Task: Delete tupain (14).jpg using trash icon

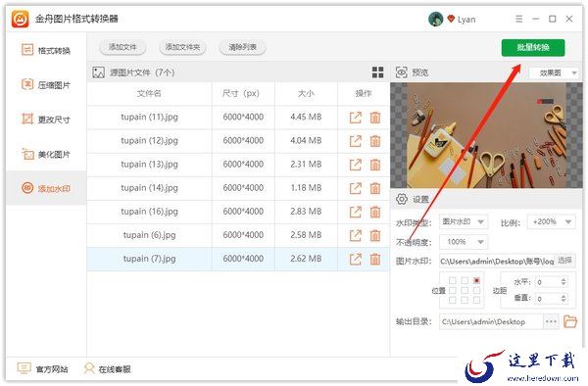Action: (375, 188)
